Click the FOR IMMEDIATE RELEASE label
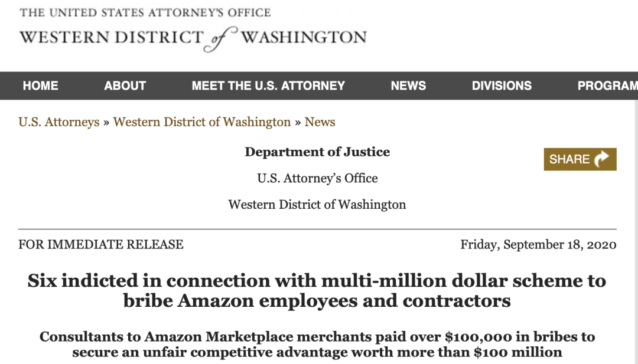The width and height of the screenshot is (638, 364). tap(101, 245)
